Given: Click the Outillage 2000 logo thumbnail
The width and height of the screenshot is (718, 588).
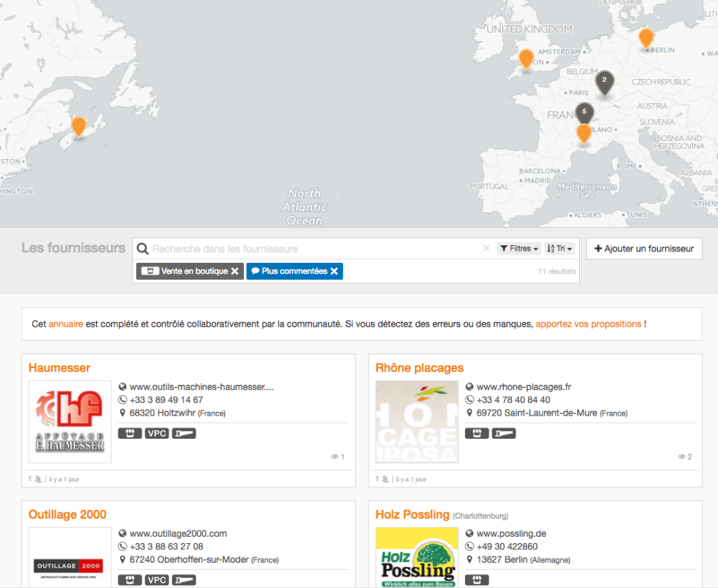Looking at the screenshot, I should (x=70, y=557).
